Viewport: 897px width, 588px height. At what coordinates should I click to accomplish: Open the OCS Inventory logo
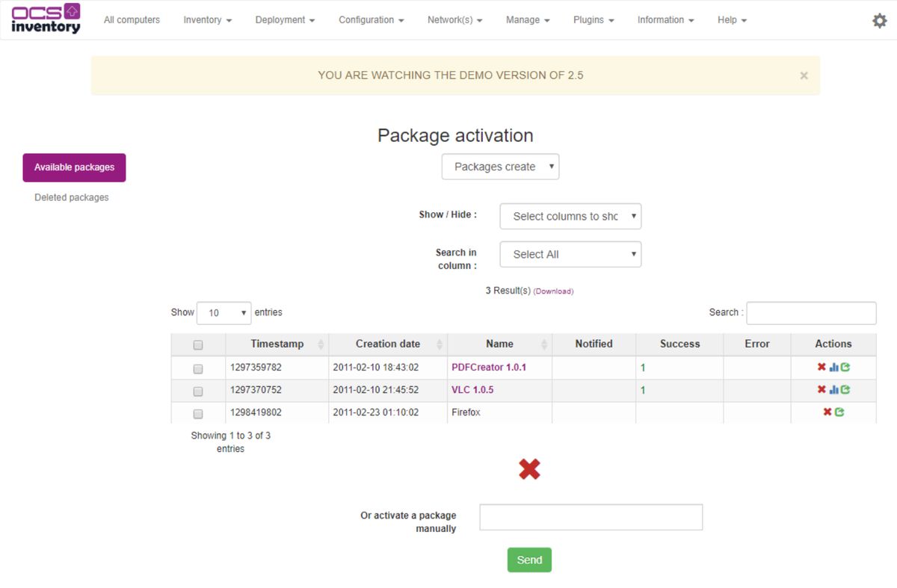point(46,19)
